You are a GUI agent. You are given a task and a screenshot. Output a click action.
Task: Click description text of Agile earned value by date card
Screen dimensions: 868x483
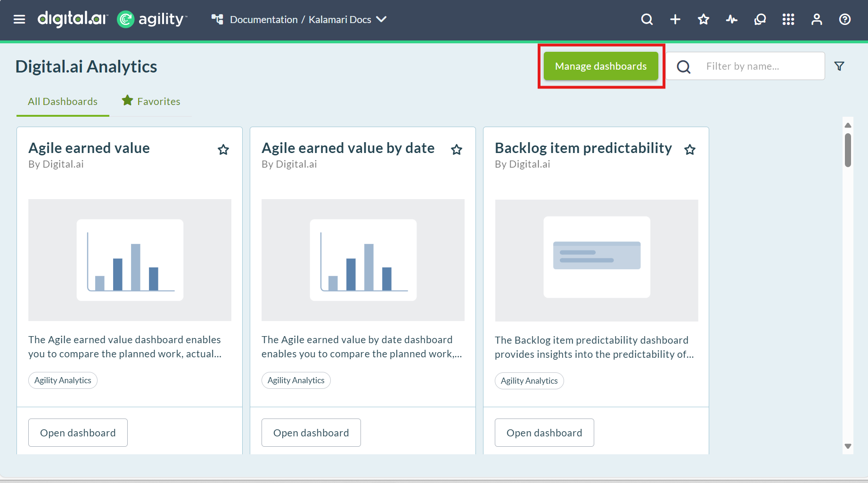click(x=362, y=346)
